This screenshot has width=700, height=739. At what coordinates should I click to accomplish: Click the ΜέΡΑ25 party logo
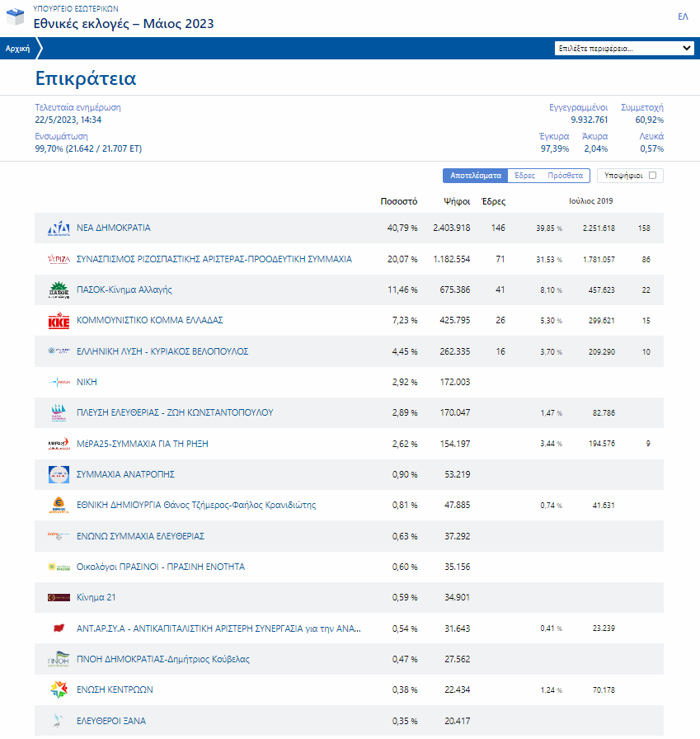pyautogui.click(x=59, y=444)
